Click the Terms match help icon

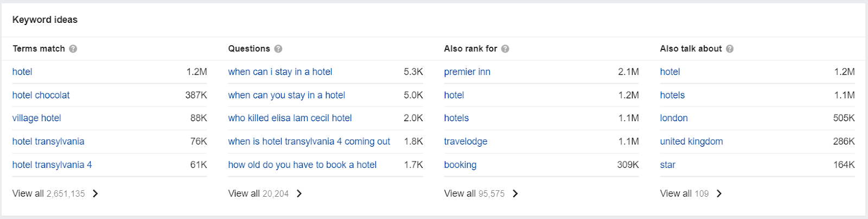73,49
